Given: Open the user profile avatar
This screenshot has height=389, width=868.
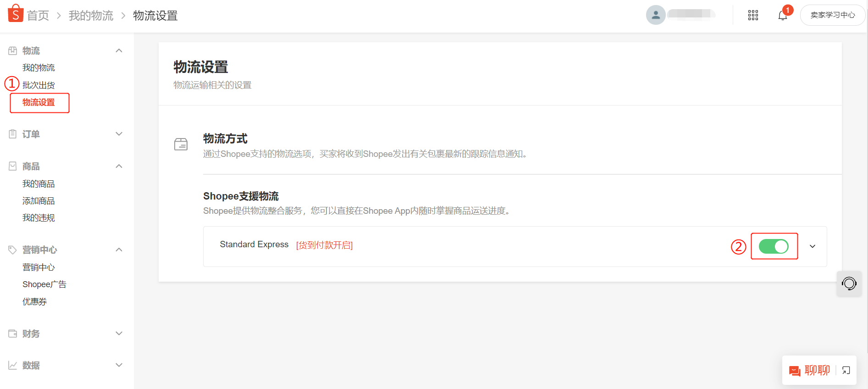Looking at the screenshot, I should point(656,15).
